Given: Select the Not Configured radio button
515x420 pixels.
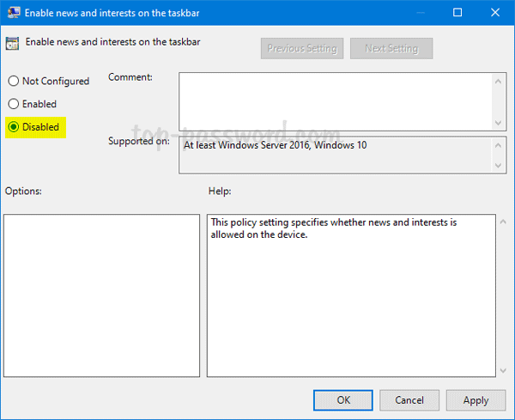Looking at the screenshot, I should [x=14, y=81].
